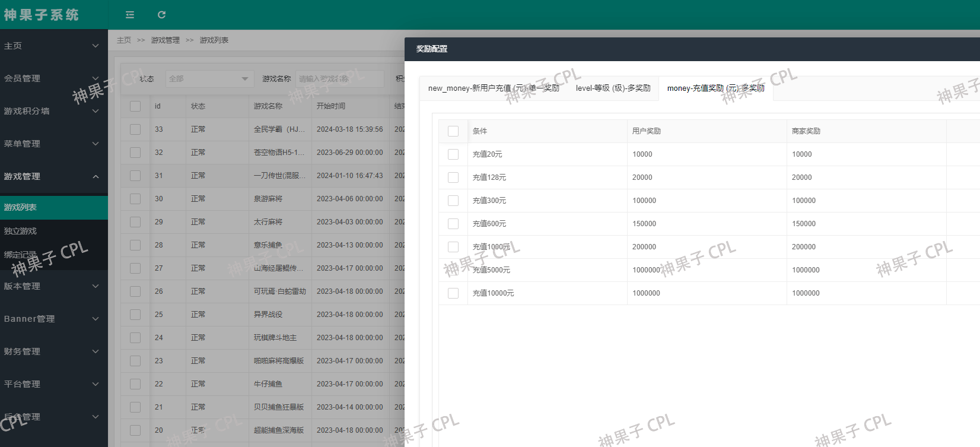The width and height of the screenshot is (980, 447).
Task: Click game name 牛仔捕鱼
Action: tap(268, 384)
